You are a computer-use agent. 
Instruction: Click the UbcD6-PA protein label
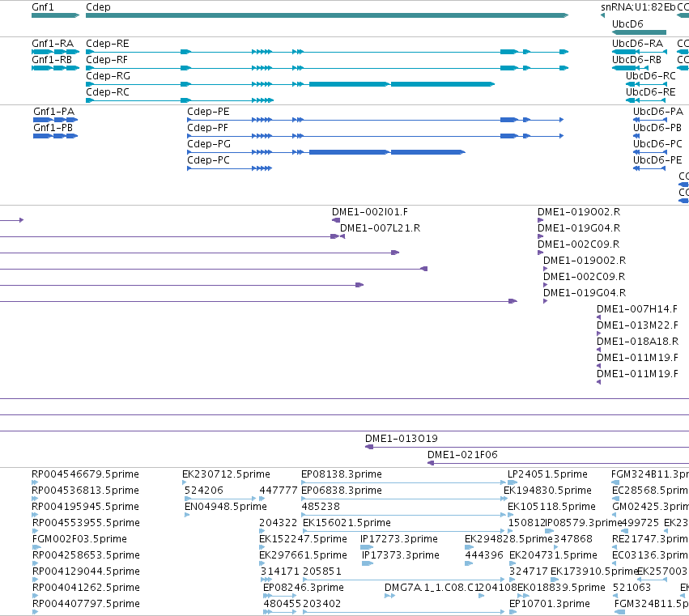pyautogui.click(x=658, y=111)
